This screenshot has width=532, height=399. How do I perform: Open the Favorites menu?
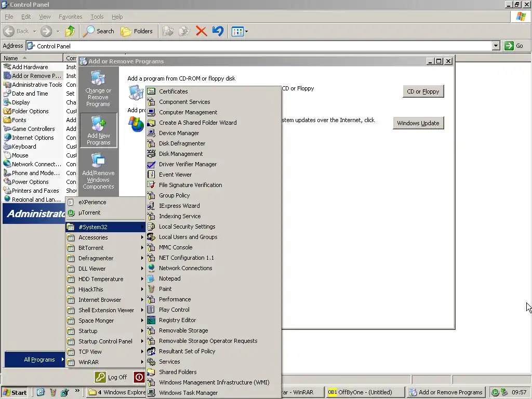tap(70, 17)
